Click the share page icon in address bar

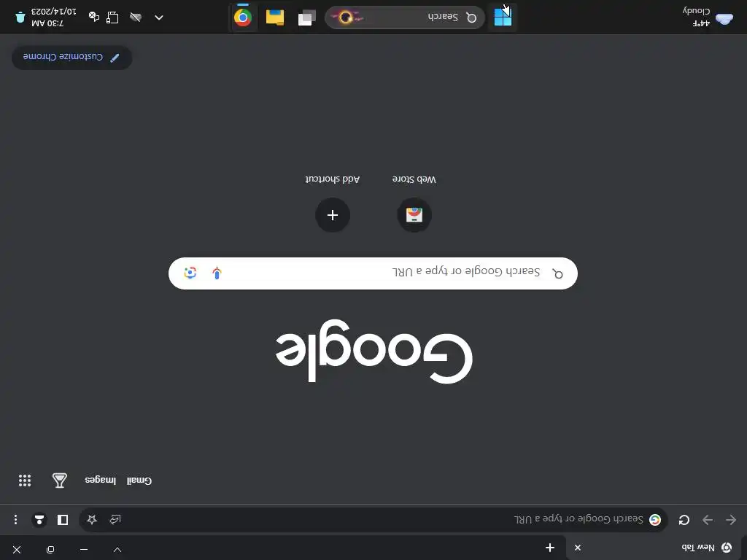[115, 519]
